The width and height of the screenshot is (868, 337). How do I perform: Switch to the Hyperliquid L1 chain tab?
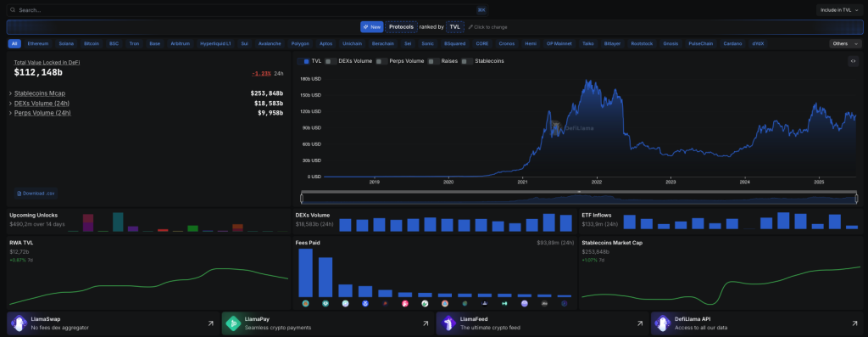point(215,43)
